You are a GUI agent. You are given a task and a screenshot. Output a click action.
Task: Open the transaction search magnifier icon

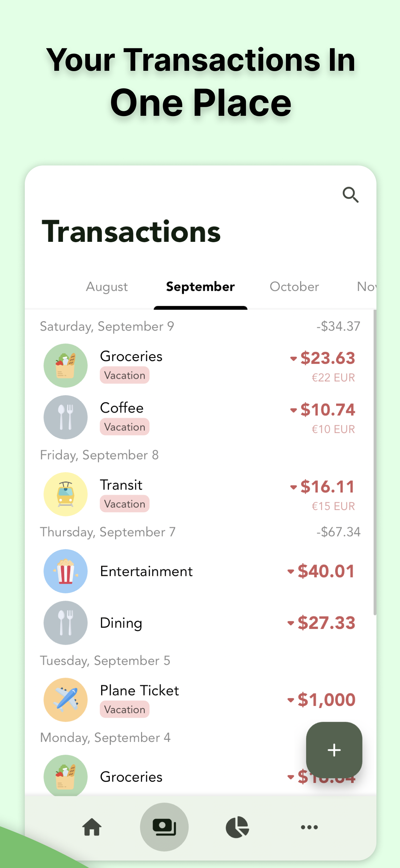(350, 194)
